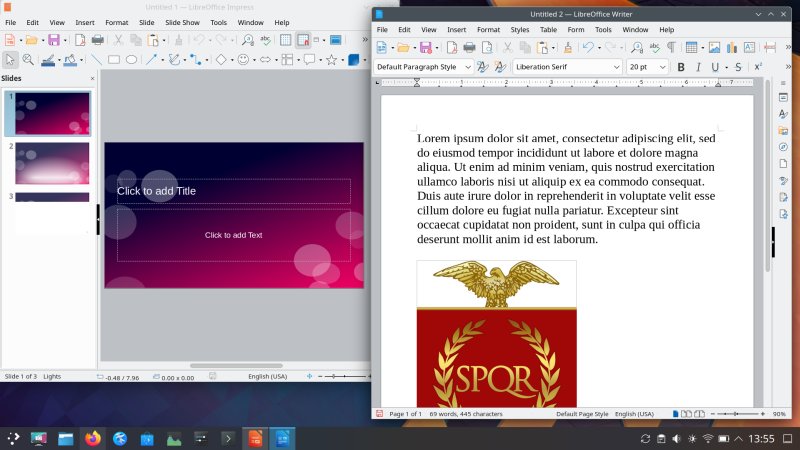The image size is (800, 450).
Task: Select the Ellipse tool in Impress
Action: [131, 60]
